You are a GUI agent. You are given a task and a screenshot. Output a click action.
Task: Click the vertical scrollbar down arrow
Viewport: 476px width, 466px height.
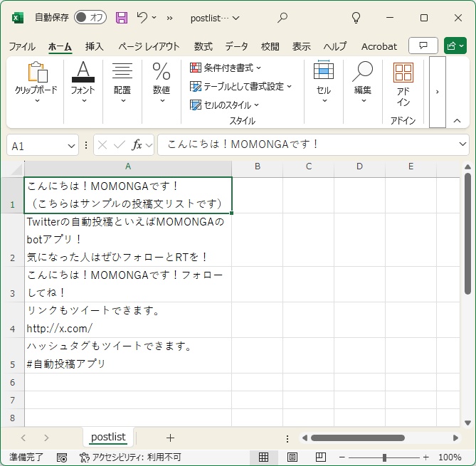(467, 423)
